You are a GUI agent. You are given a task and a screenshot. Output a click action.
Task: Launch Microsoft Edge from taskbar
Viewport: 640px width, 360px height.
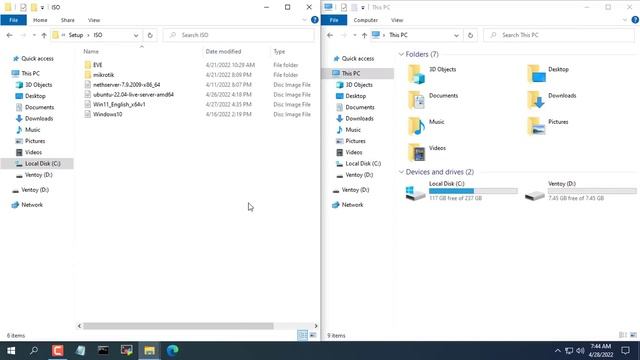pyautogui.click(x=172, y=351)
